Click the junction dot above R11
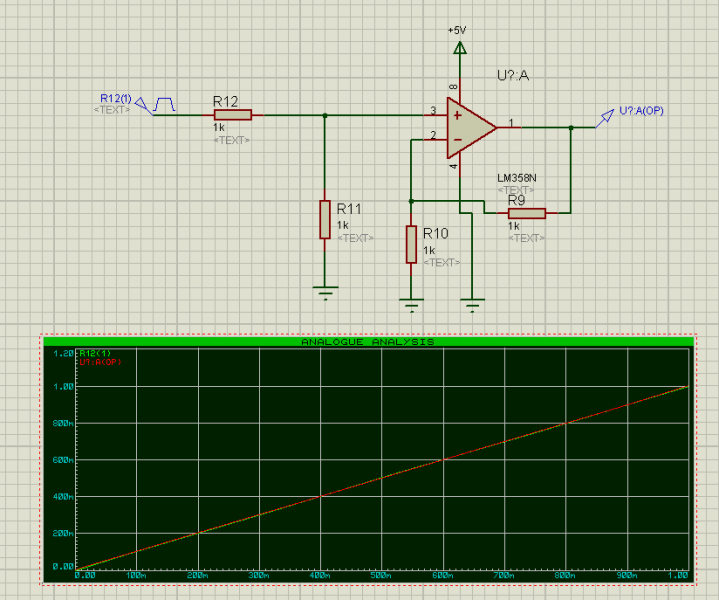719x600 pixels. (324, 115)
